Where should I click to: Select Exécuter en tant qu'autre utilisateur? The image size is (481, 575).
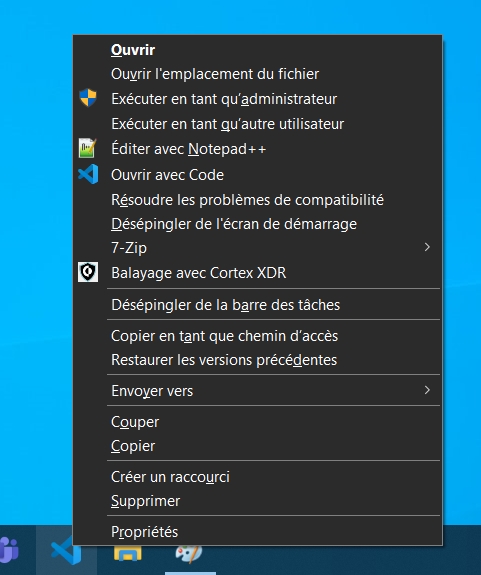tap(258, 124)
